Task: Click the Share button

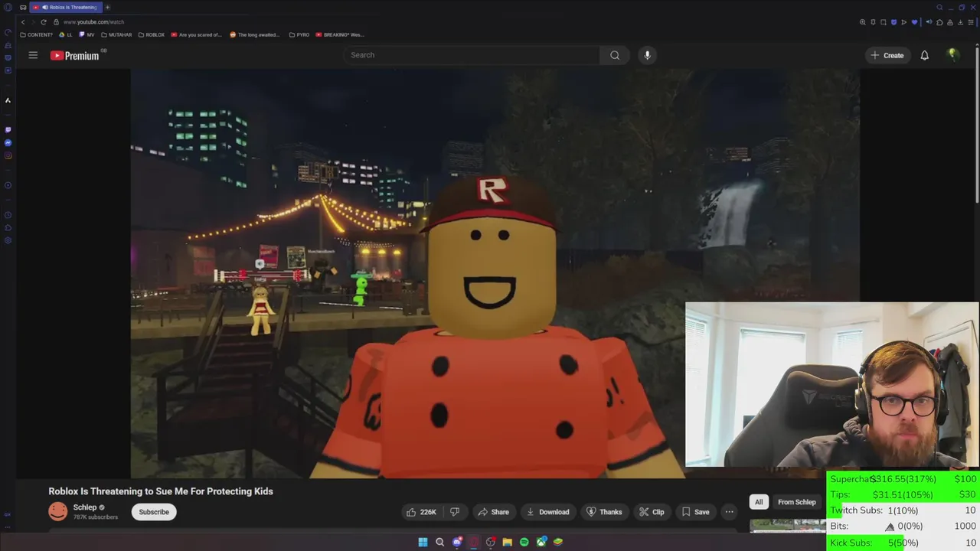Action: 494,512
